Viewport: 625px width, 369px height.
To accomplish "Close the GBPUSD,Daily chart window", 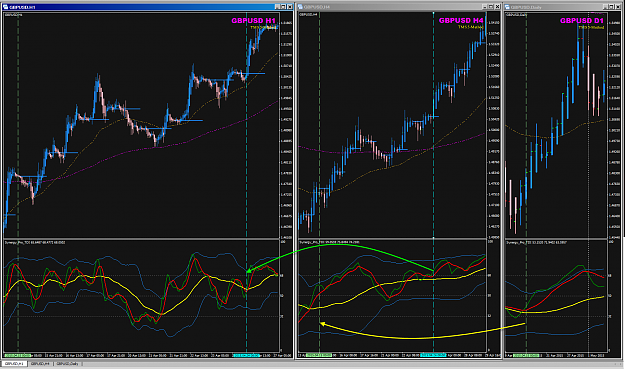I will pos(617,7).
